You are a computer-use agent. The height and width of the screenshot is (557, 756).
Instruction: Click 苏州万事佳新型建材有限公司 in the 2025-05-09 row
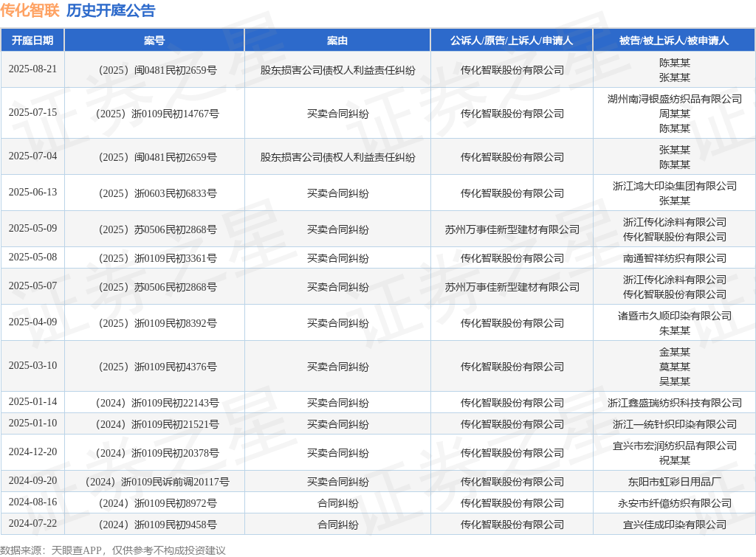pyautogui.click(x=512, y=230)
